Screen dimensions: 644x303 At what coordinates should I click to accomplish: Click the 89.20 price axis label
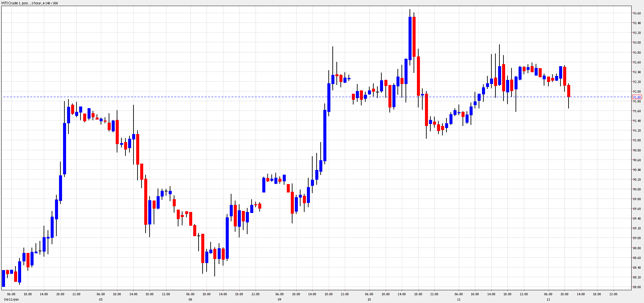pyautogui.click(x=637, y=228)
